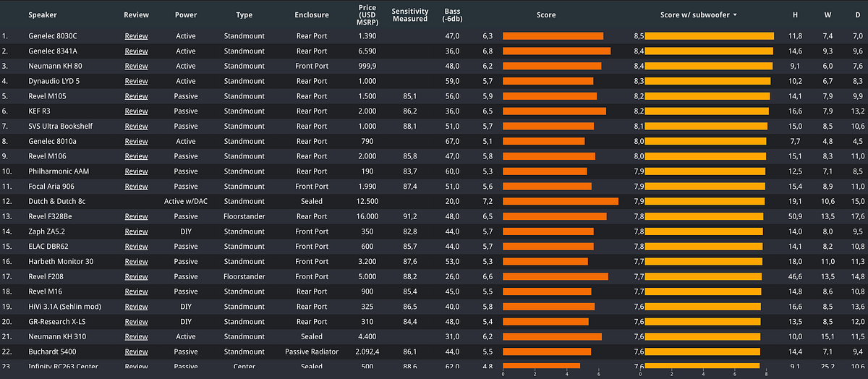Screen dimensions: 868x379
Task: Click the orange Score bar for Dutch & Dutch 8c
Action: point(560,201)
